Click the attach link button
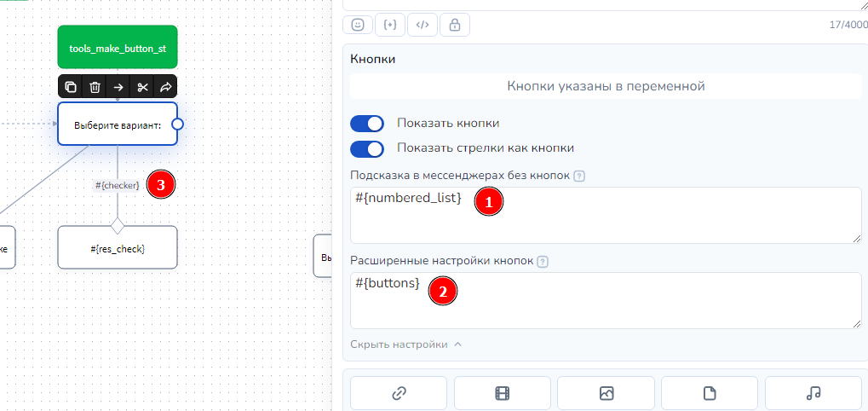Screen dimensions: 868x411 coord(398,393)
